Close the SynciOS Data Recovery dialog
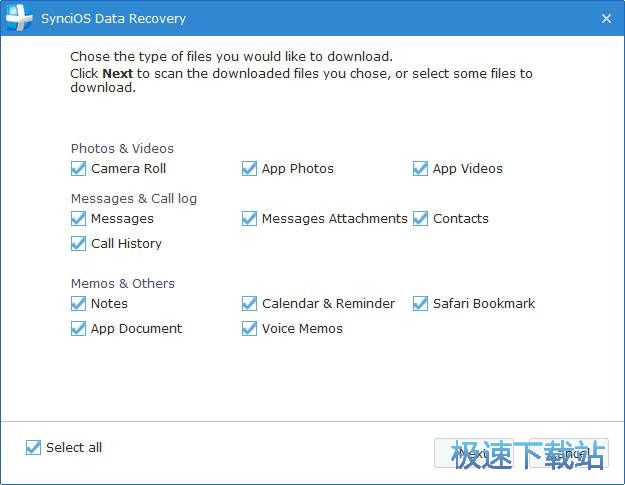The height and width of the screenshot is (485, 625). pos(606,18)
